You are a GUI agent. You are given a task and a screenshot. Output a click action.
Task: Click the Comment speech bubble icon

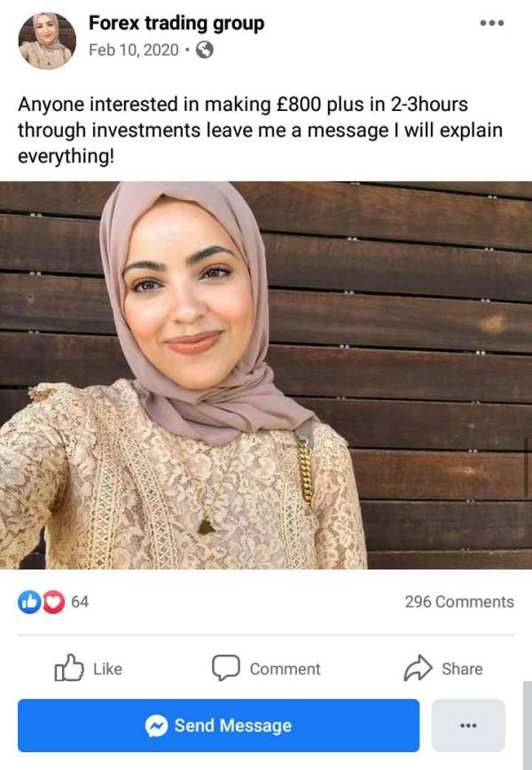click(226, 668)
